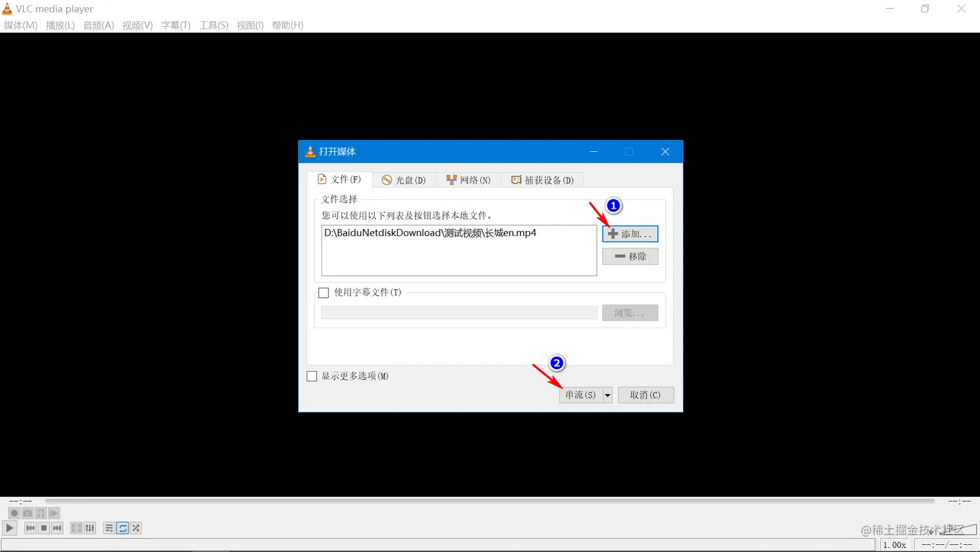Open the 视频(V) menu
Viewport: 980px width, 552px height.
(x=137, y=25)
